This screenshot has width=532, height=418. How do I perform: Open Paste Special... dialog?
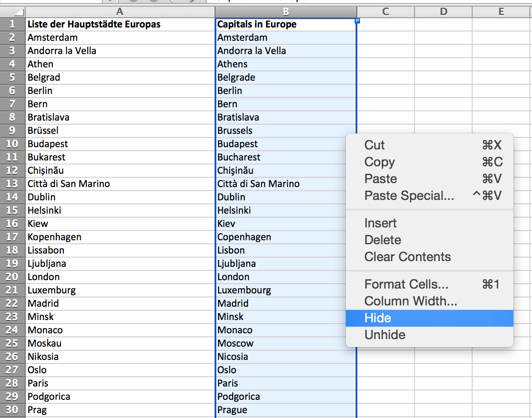409,195
